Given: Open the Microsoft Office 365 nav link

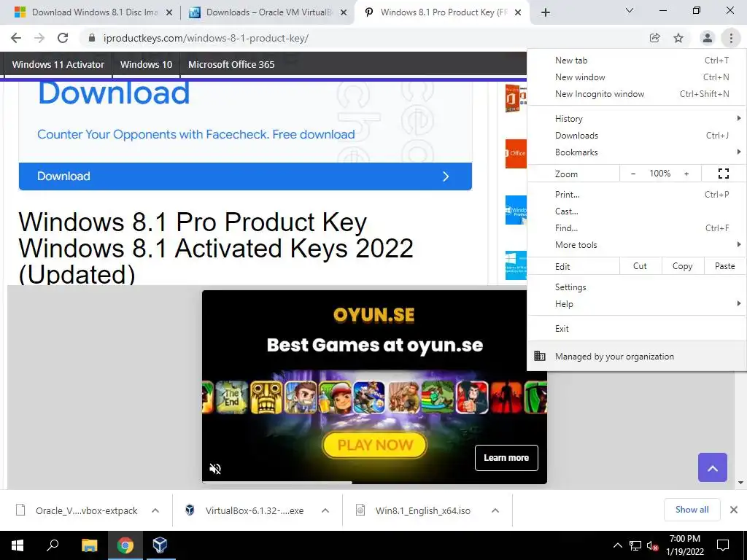Looking at the screenshot, I should pyautogui.click(x=231, y=64).
